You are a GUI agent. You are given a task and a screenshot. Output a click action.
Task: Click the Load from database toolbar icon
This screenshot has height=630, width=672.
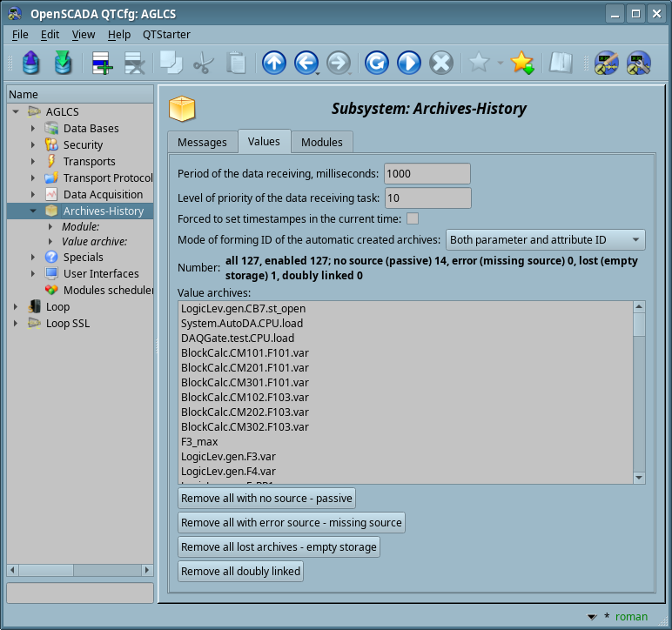tap(31, 63)
